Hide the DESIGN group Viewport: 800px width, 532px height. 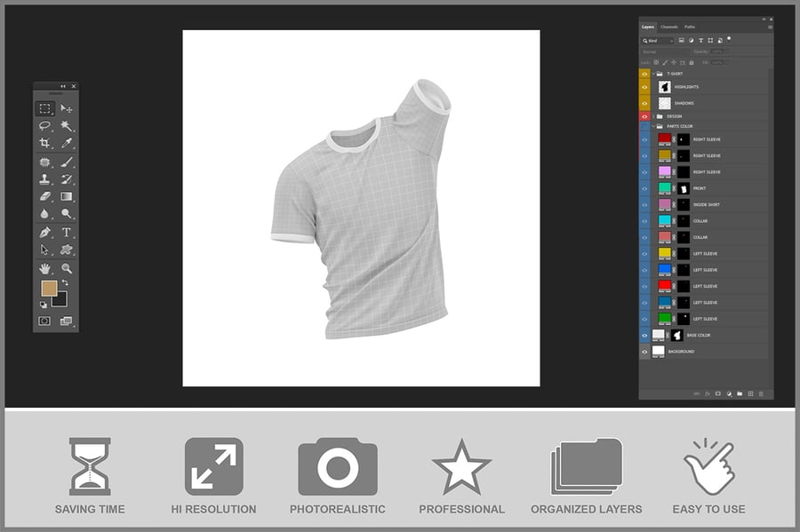[645, 116]
